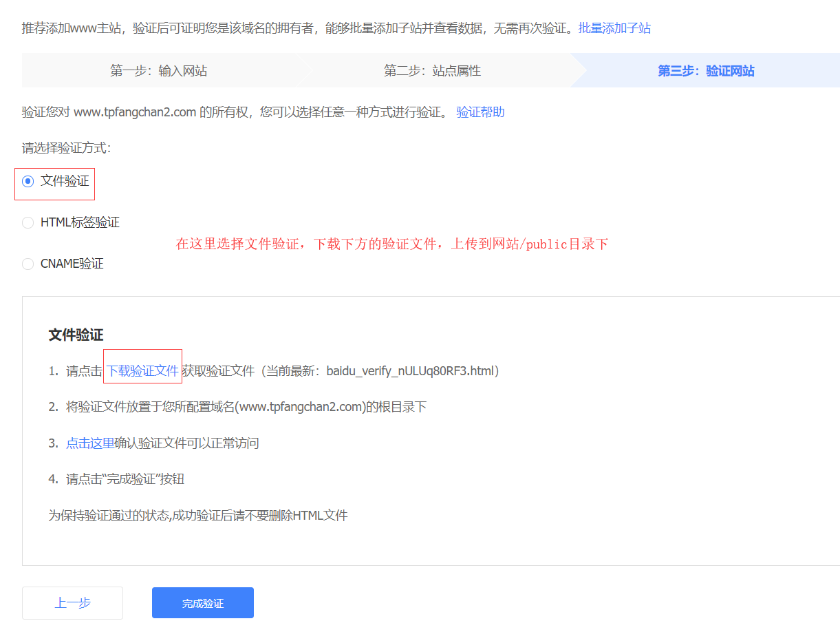Click the note 为保持验证通过的状态 text
Viewport: 840px width, 632px height.
(198, 515)
